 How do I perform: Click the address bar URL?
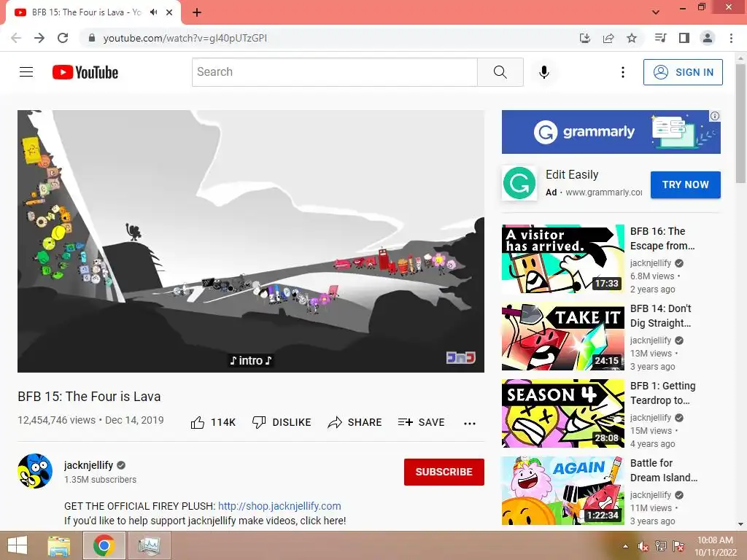(x=185, y=38)
